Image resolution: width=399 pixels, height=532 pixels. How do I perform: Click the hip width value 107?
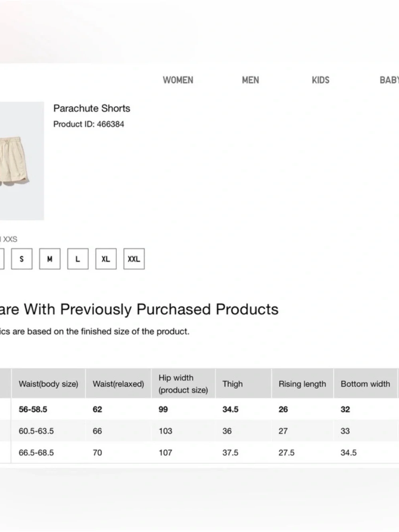click(x=165, y=453)
